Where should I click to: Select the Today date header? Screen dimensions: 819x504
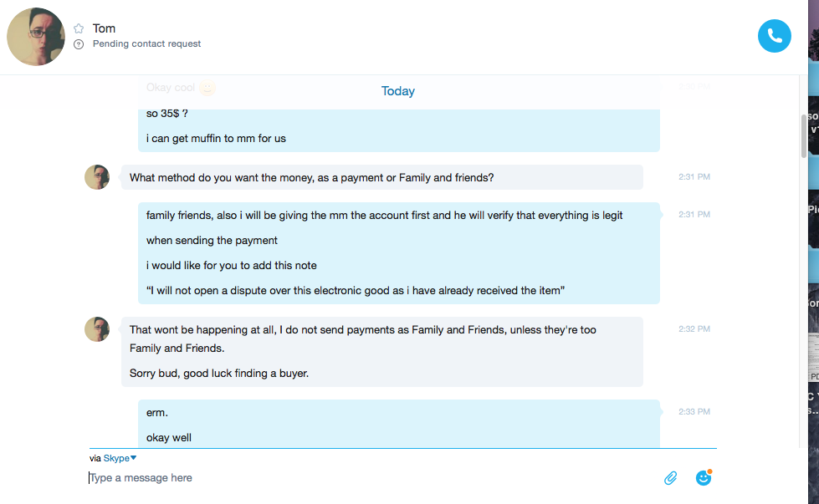[398, 91]
